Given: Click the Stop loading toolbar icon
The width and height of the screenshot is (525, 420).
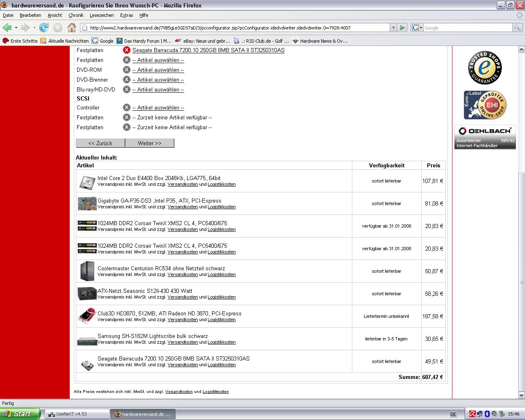Looking at the screenshot, I should (58, 28).
